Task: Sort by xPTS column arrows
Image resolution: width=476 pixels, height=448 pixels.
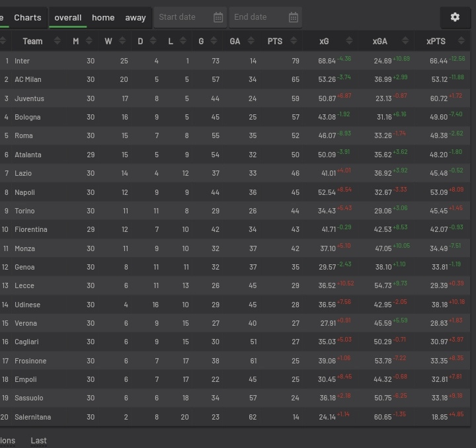Action: [461, 41]
